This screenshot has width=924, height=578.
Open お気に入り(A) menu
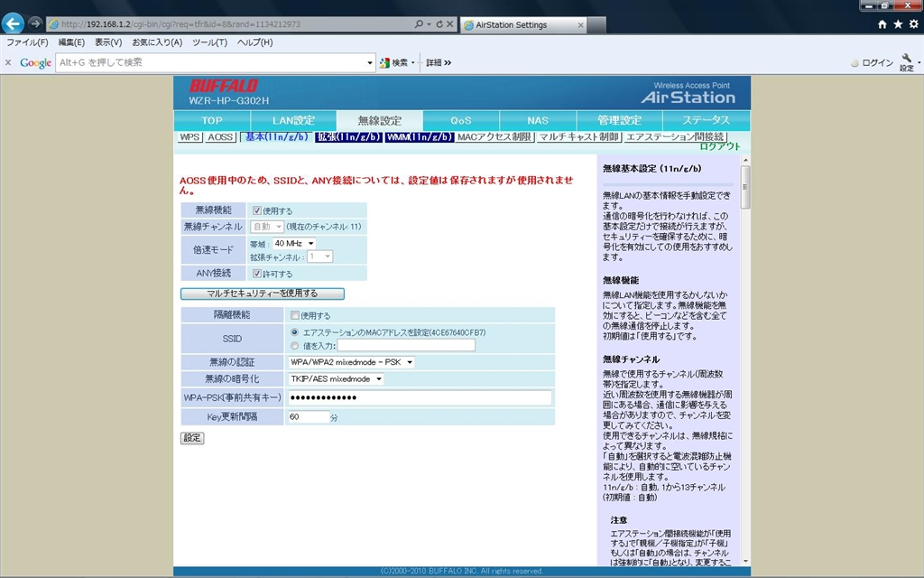[157, 42]
